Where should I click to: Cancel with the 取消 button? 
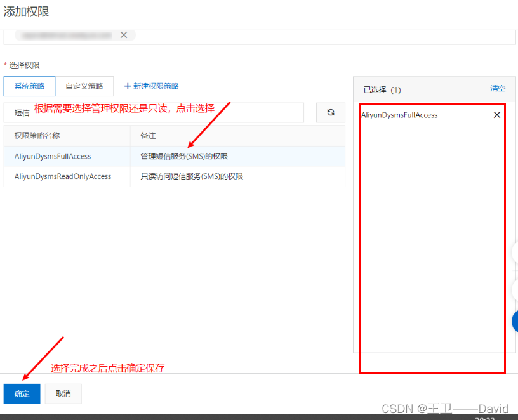click(63, 393)
